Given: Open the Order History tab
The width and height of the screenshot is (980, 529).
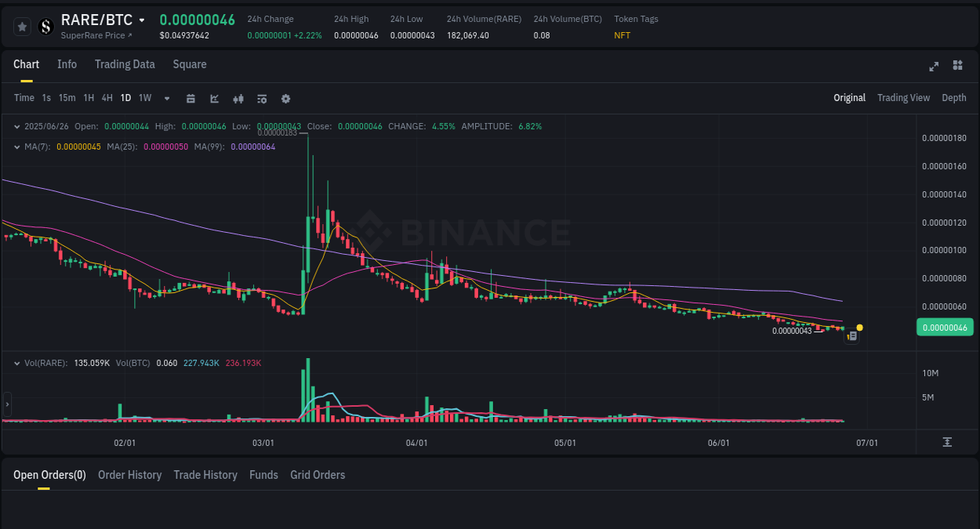Looking at the screenshot, I should point(129,475).
